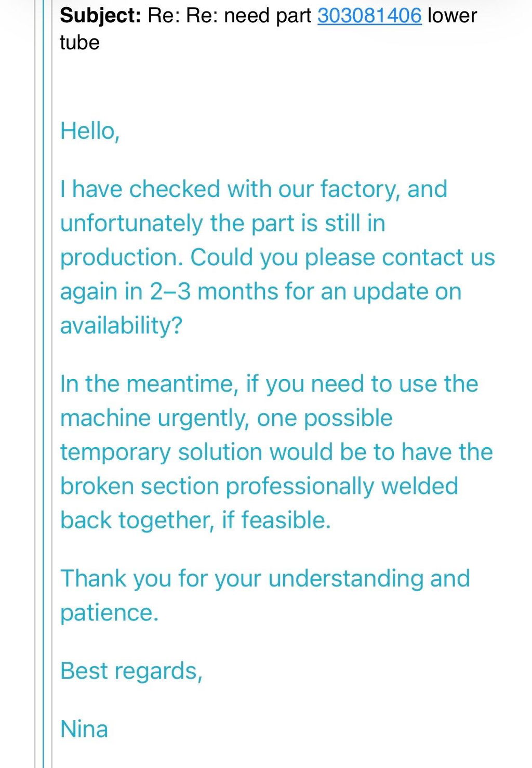532x768 pixels.
Task: Click the word "patience."
Action: [x=109, y=613]
